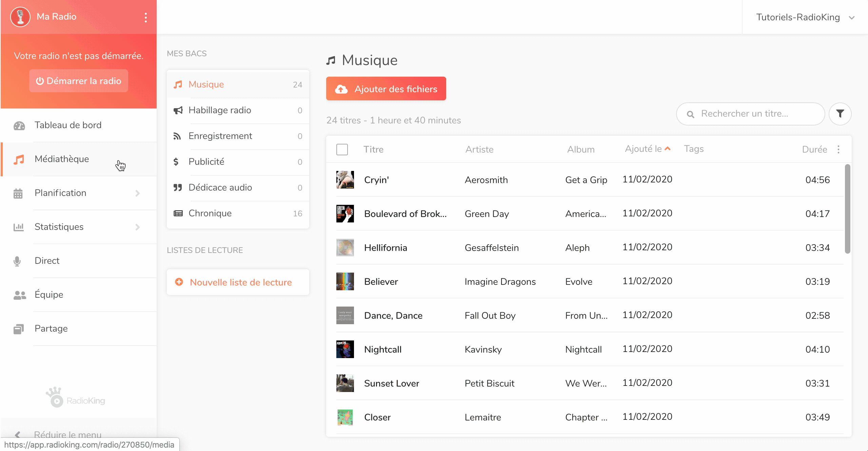Click Démarrer la radio button

click(x=79, y=81)
